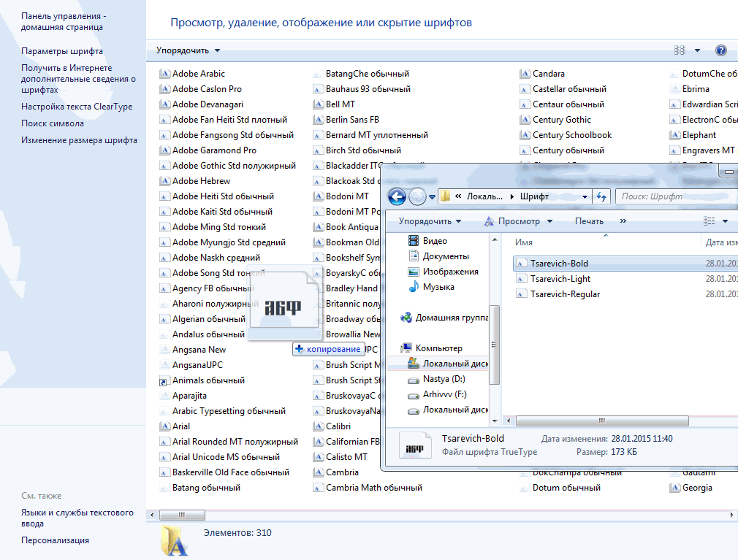The height and width of the screenshot is (560, 738).
Task: Click the Forward arrow in Explorer window
Action: pyautogui.click(x=417, y=196)
